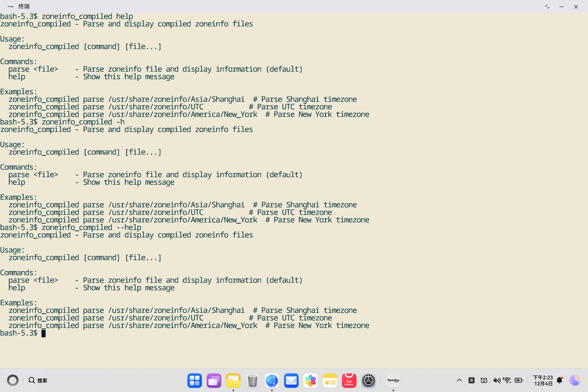Open the purple multitasking windows app
This screenshot has height=392, width=588.
coord(214,381)
